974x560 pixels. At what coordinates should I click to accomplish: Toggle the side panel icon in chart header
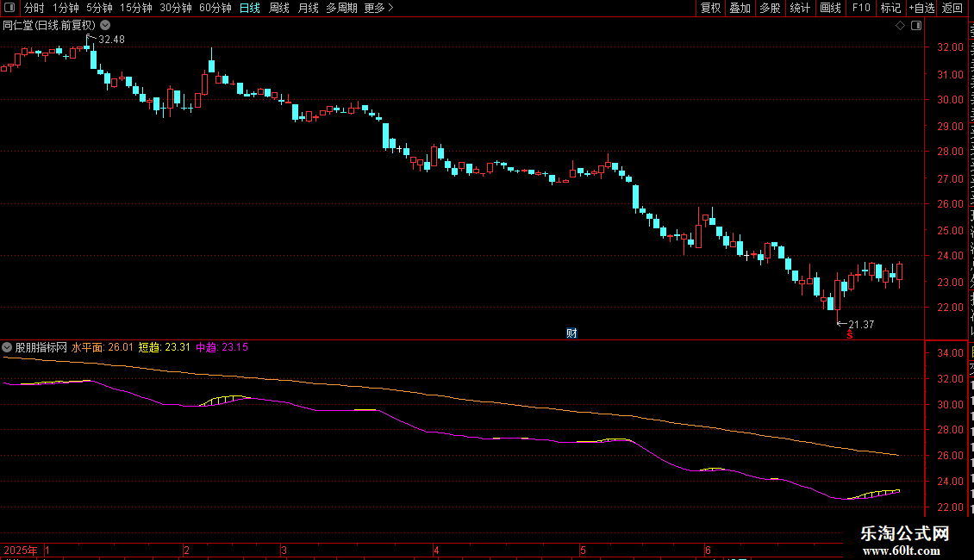tap(916, 26)
